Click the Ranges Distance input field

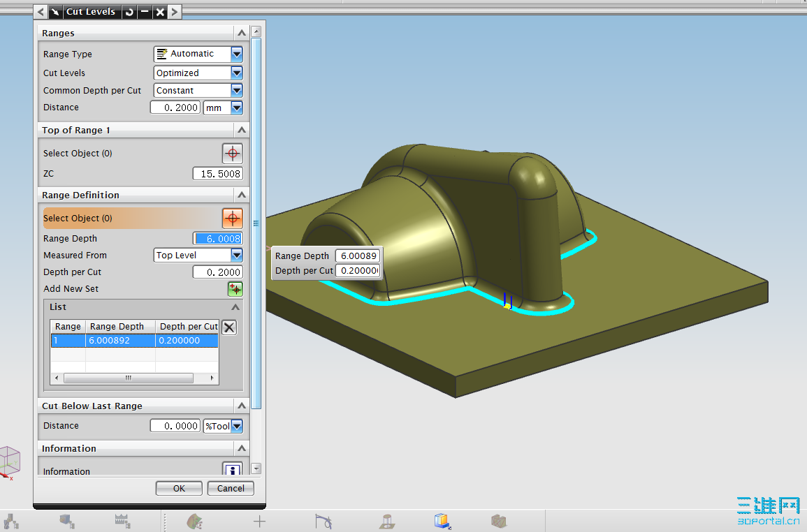coord(175,108)
